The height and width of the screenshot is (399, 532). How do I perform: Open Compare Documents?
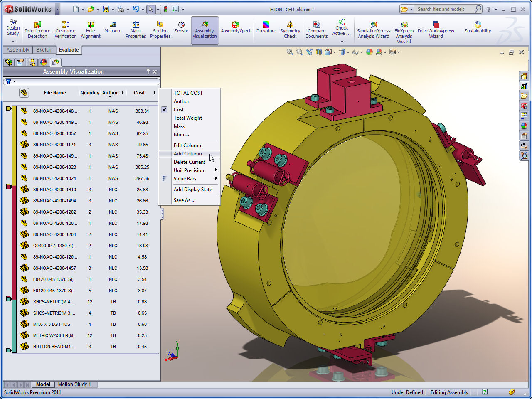tap(316, 30)
